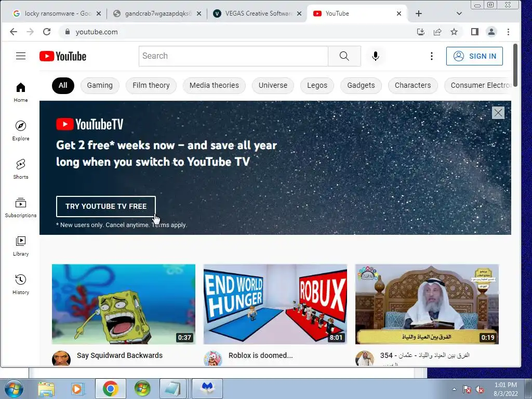Select the Consumer Electronics filter chip

click(x=478, y=86)
